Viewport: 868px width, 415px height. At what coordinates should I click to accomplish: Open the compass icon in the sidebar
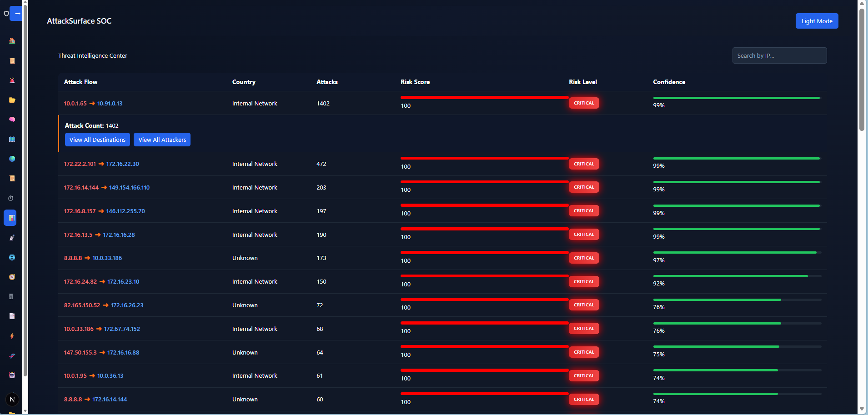tap(12, 277)
